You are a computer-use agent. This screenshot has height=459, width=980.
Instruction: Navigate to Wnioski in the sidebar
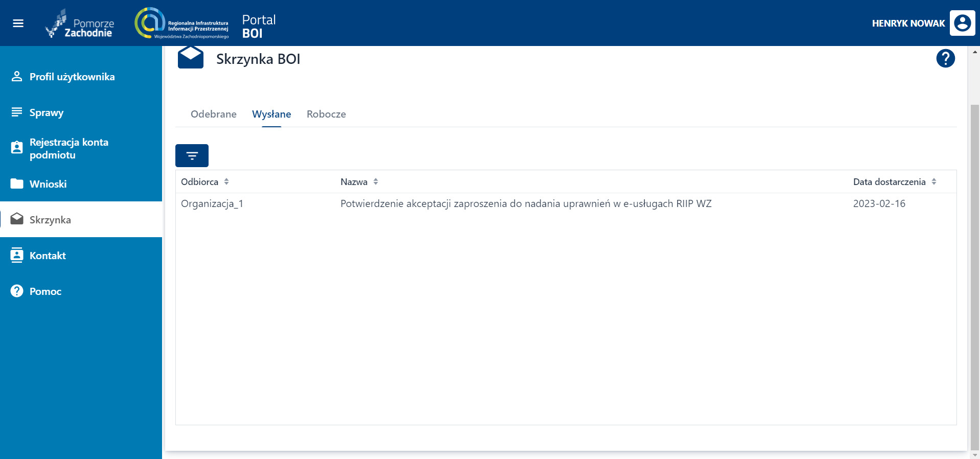point(48,184)
